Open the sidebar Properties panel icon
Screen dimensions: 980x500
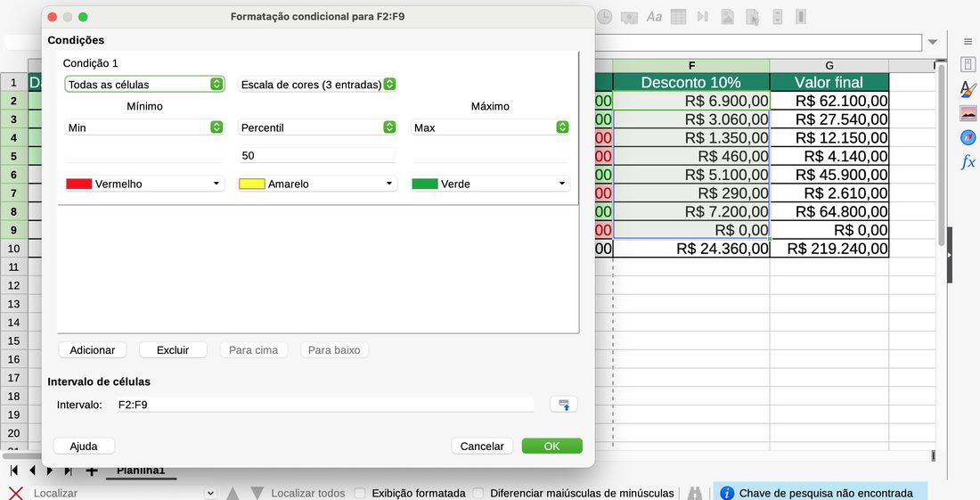968,64
